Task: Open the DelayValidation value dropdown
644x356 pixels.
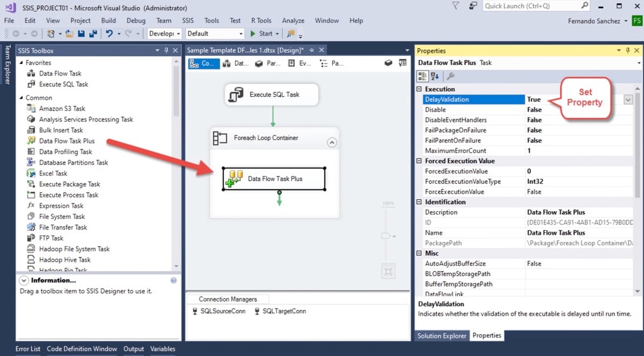Action: tap(628, 99)
